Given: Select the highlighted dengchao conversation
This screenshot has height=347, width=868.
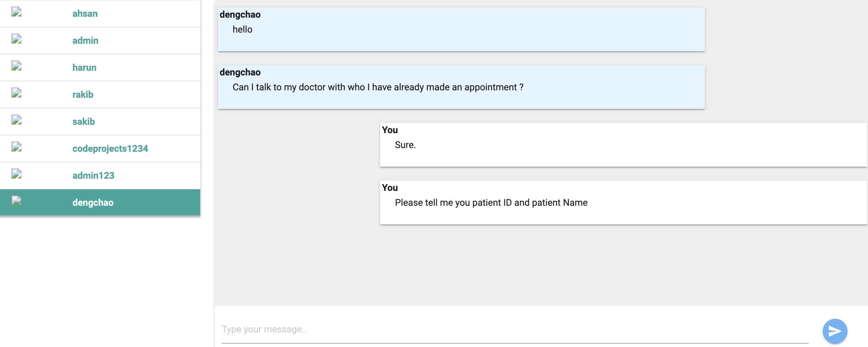Looking at the screenshot, I should point(93,202).
